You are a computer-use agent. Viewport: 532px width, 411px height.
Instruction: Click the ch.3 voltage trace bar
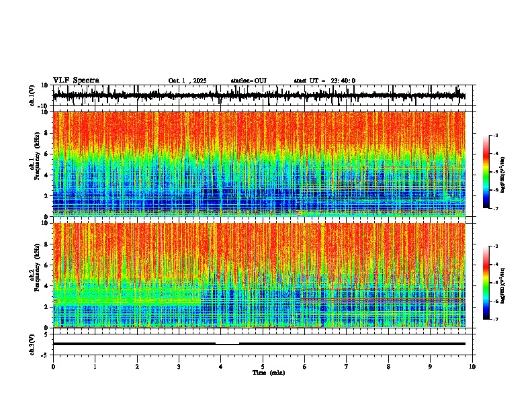coord(259,344)
